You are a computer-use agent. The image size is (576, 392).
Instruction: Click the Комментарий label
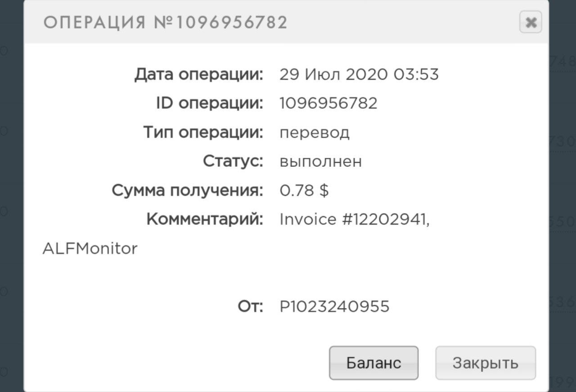(x=205, y=219)
